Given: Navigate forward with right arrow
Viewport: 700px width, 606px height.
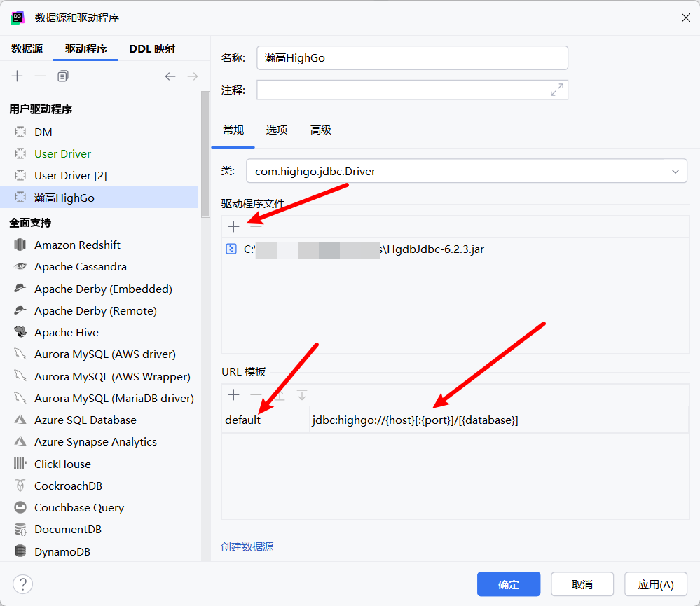Looking at the screenshot, I should pyautogui.click(x=193, y=76).
